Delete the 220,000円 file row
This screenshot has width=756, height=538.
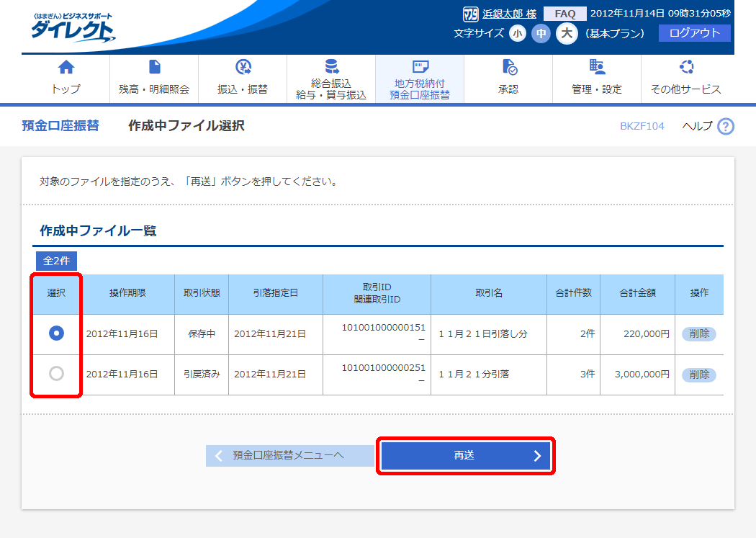pos(698,334)
